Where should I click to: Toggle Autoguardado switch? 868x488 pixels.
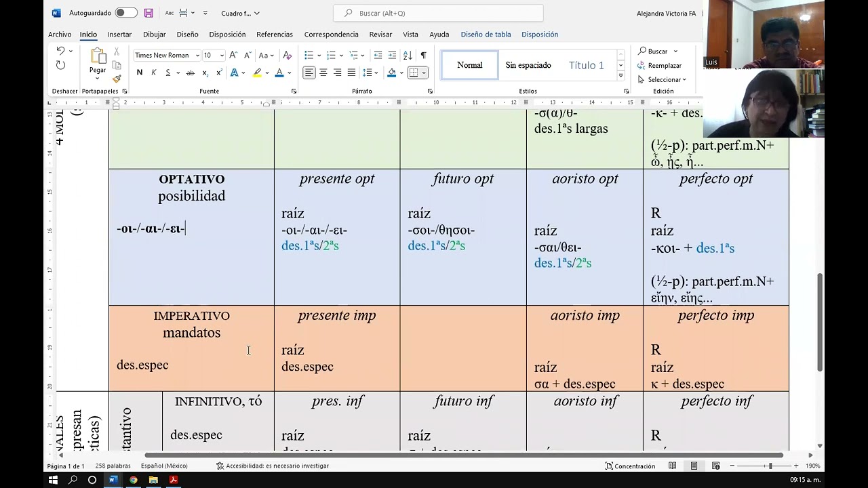click(x=125, y=13)
